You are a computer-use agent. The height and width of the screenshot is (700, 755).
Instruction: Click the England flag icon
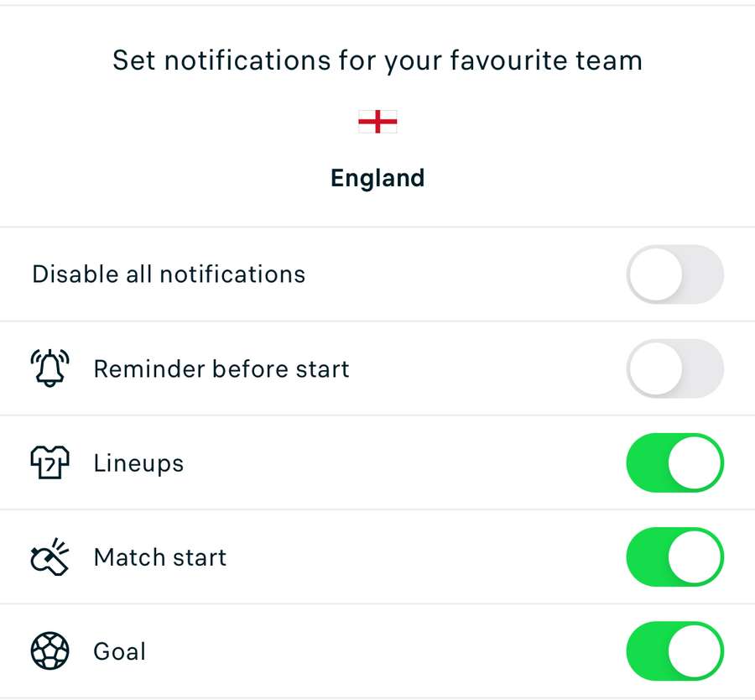(377, 123)
